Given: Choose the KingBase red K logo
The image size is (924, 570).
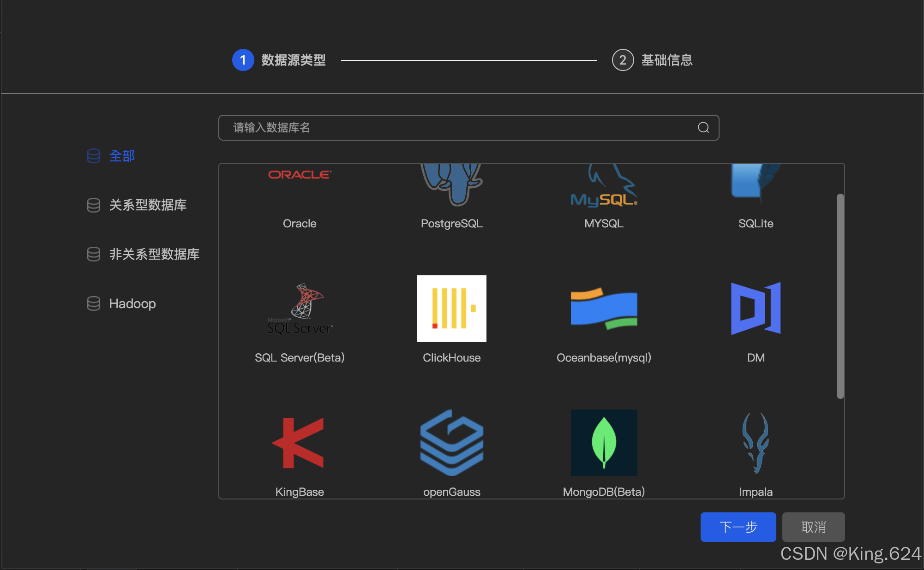Looking at the screenshot, I should tap(300, 443).
